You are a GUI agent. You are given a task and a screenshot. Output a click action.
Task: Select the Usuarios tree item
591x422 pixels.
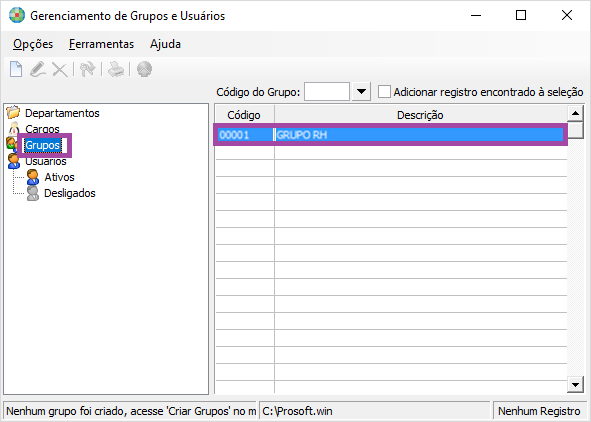(x=46, y=161)
